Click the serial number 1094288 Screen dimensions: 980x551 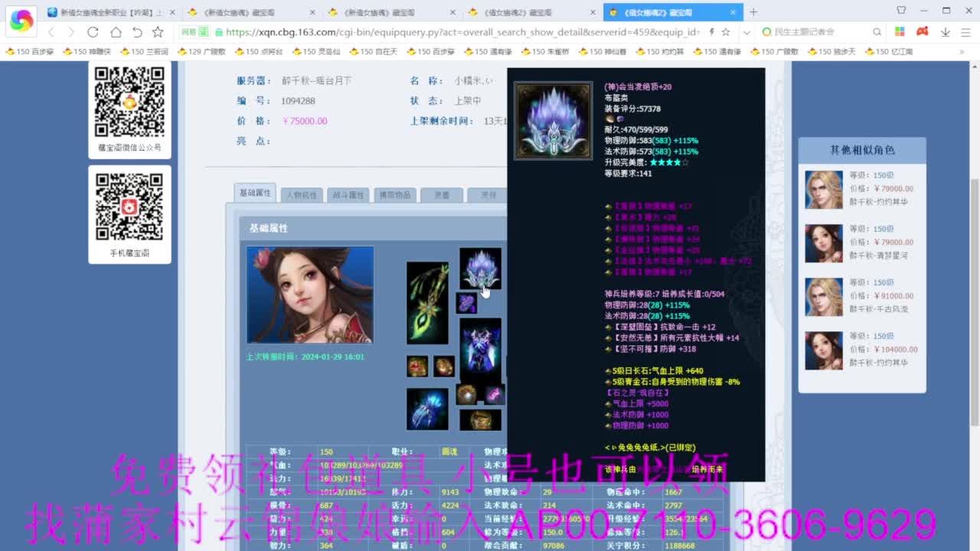298,101
